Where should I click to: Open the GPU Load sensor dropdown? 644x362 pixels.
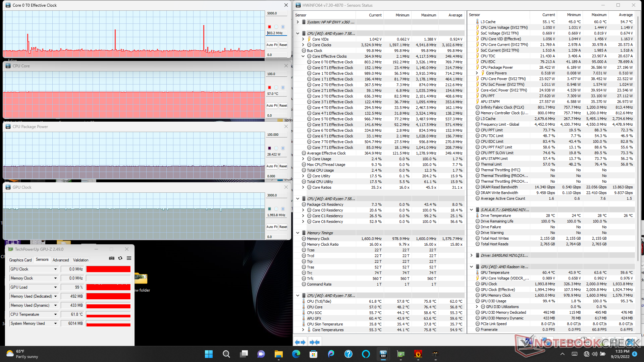[55, 287]
